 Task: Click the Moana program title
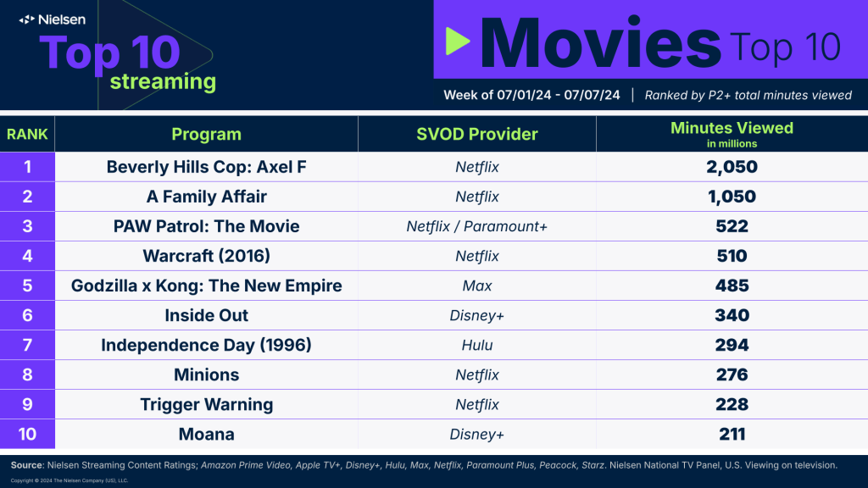point(207,435)
